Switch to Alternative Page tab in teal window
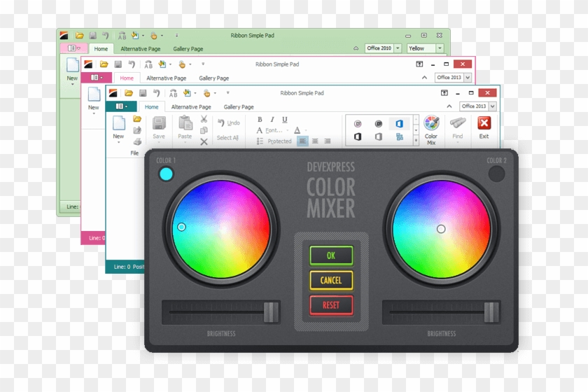Screen dimensions: 588x392 click(x=191, y=107)
